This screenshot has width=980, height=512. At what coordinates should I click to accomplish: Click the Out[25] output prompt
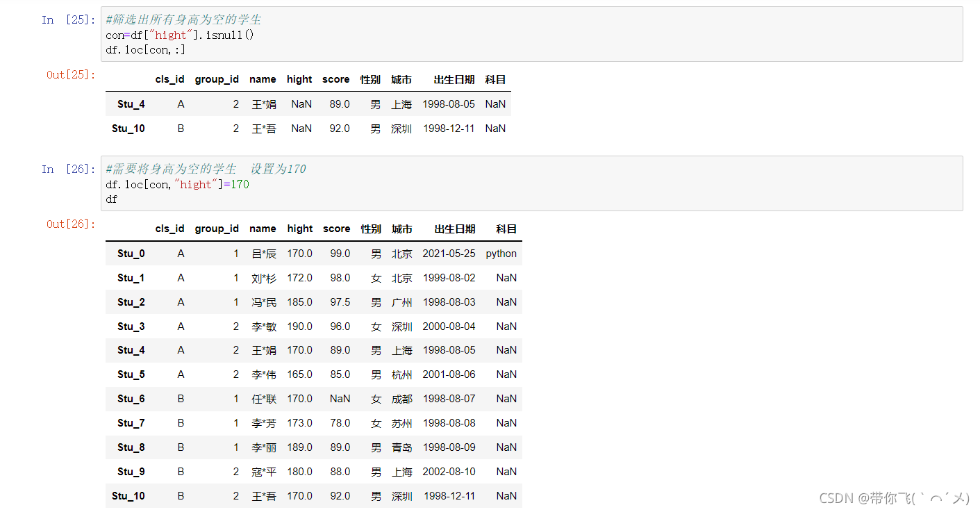coord(71,74)
